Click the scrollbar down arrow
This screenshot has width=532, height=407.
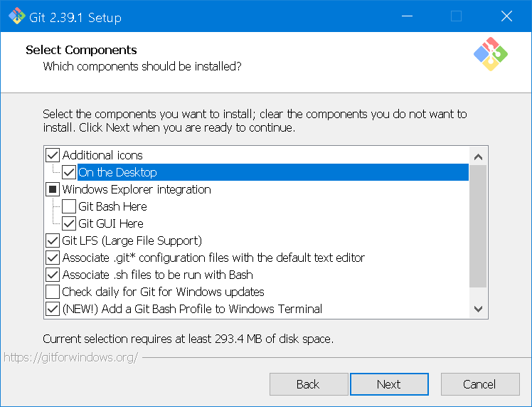point(479,309)
